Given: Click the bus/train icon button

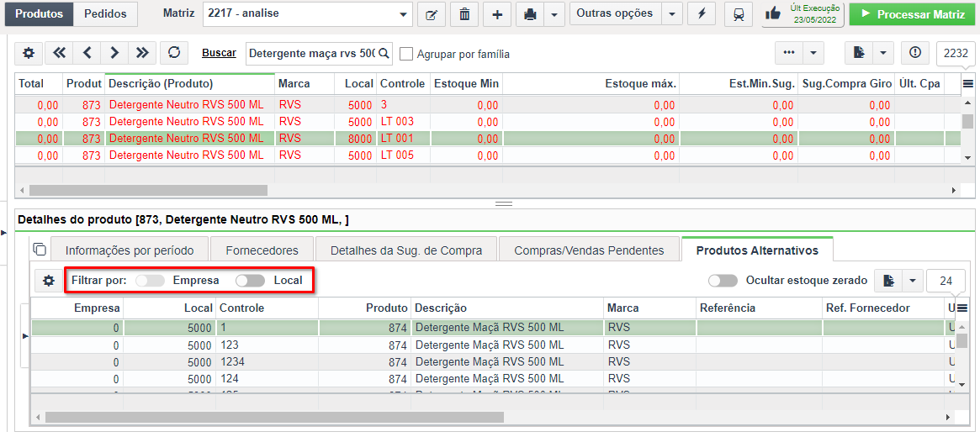Looking at the screenshot, I should click(739, 14).
